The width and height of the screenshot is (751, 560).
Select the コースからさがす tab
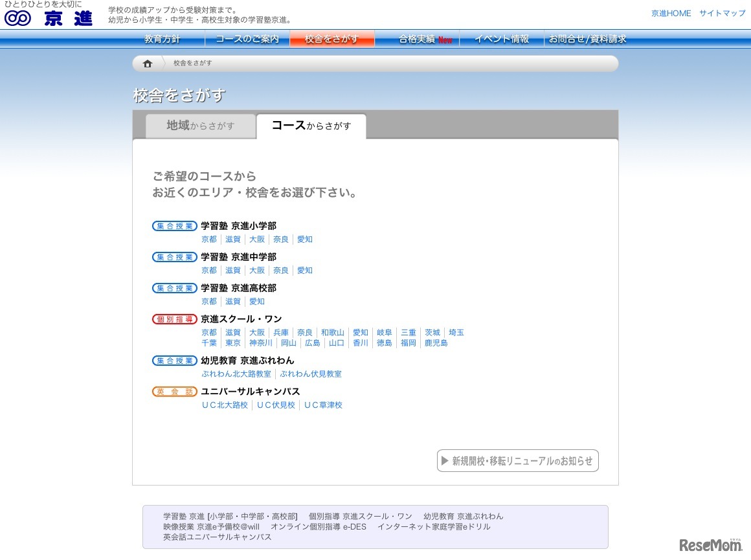311,125
